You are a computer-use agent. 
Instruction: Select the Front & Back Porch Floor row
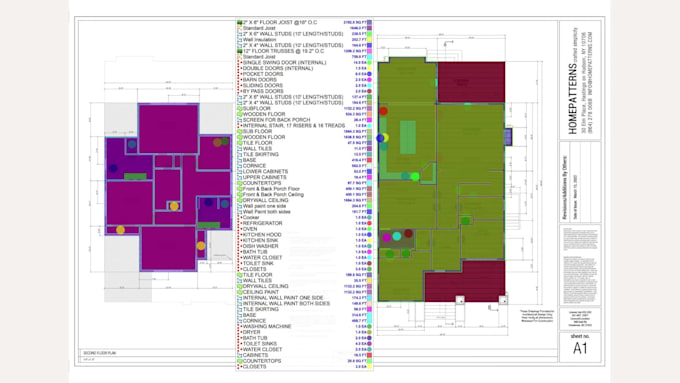tap(304, 189)
